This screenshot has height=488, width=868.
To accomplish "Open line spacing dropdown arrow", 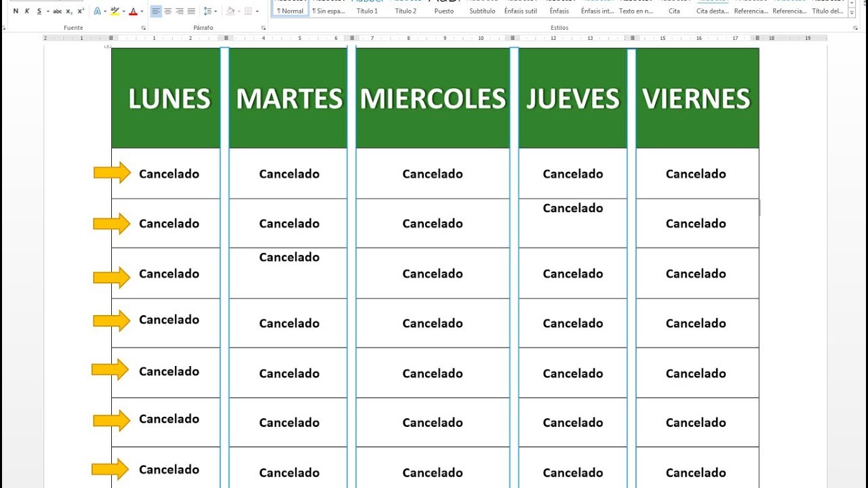I will pyautogui.click(x=216, y=12).
